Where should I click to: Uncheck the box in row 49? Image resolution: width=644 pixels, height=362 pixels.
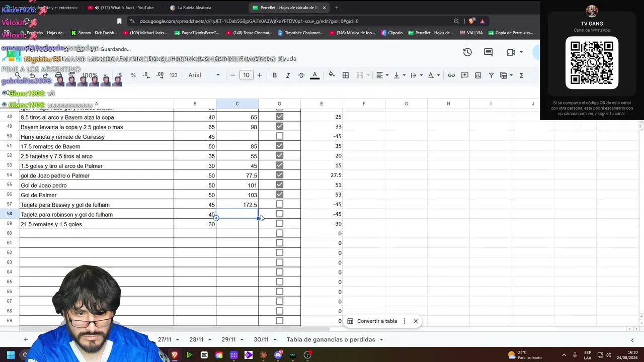pos(280,126)
